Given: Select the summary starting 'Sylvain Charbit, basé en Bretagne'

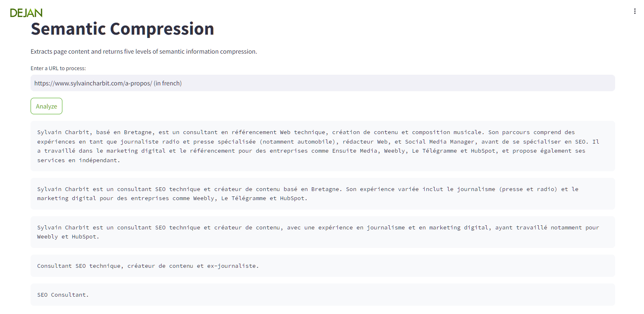Looking at the screenshot, I should pyautogui.click(x=323, y=146).
